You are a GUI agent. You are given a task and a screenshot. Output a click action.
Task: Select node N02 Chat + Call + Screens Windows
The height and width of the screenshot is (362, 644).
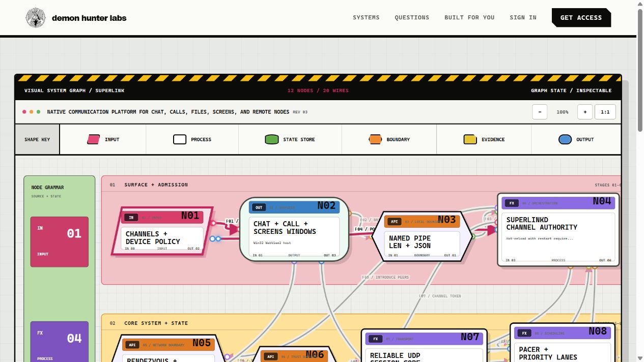click(294, 229)
